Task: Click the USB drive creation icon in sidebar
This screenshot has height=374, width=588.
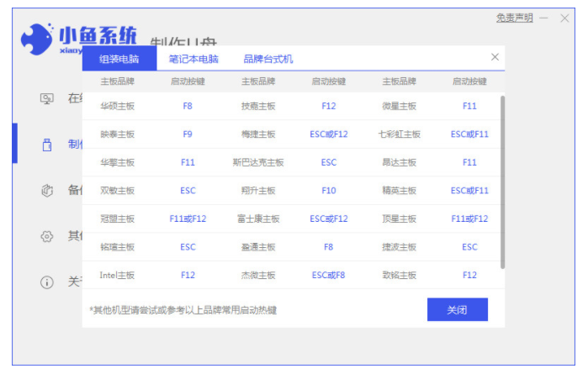Action: pos(47,145)
